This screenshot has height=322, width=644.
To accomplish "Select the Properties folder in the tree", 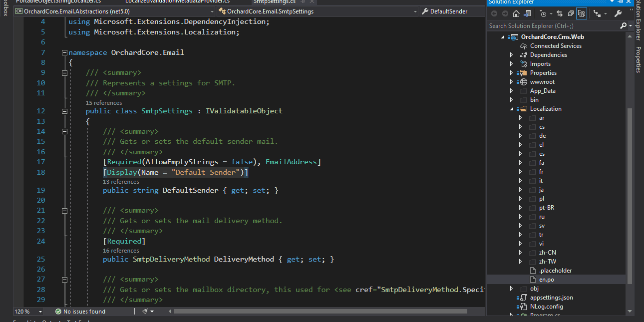I will (x=543, y=73).
